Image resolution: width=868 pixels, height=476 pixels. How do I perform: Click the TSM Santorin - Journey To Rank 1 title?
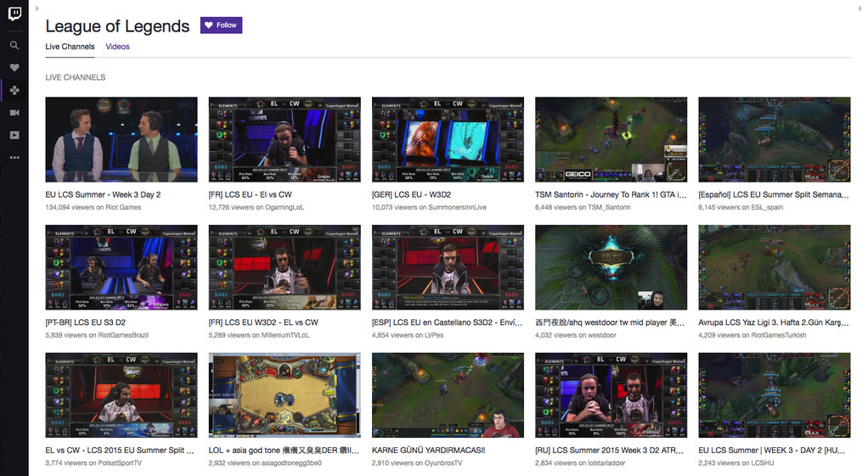pos(611,194)
